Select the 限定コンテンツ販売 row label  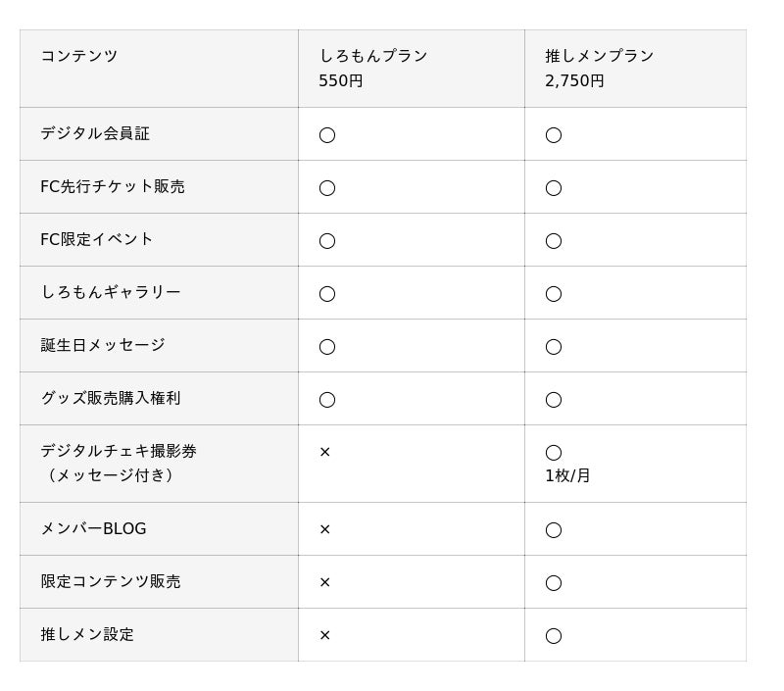111,581
